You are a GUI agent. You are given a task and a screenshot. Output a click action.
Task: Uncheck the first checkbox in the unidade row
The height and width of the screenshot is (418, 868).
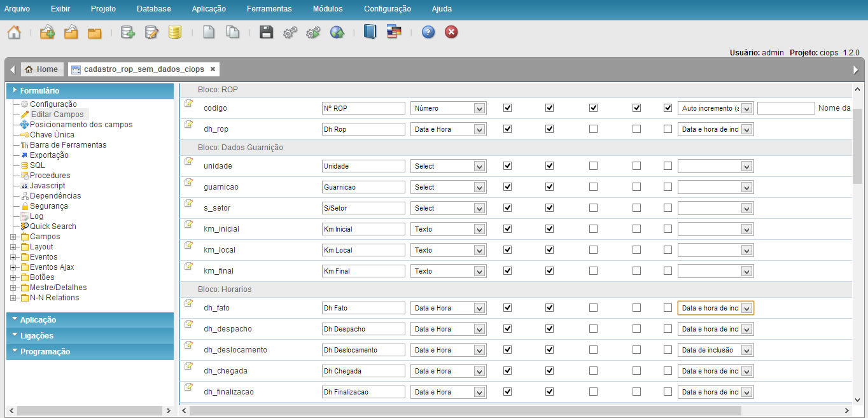(x=507, y=166)
